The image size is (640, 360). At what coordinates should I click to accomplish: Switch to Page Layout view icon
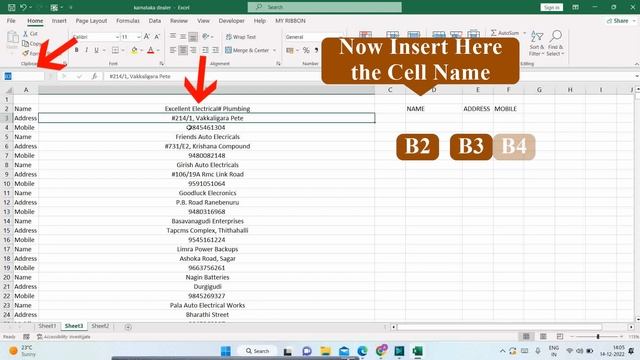click(x=543, y=336)
